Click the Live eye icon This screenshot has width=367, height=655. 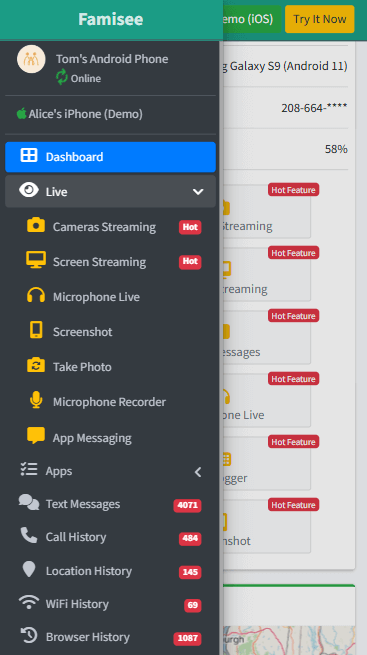29,190
